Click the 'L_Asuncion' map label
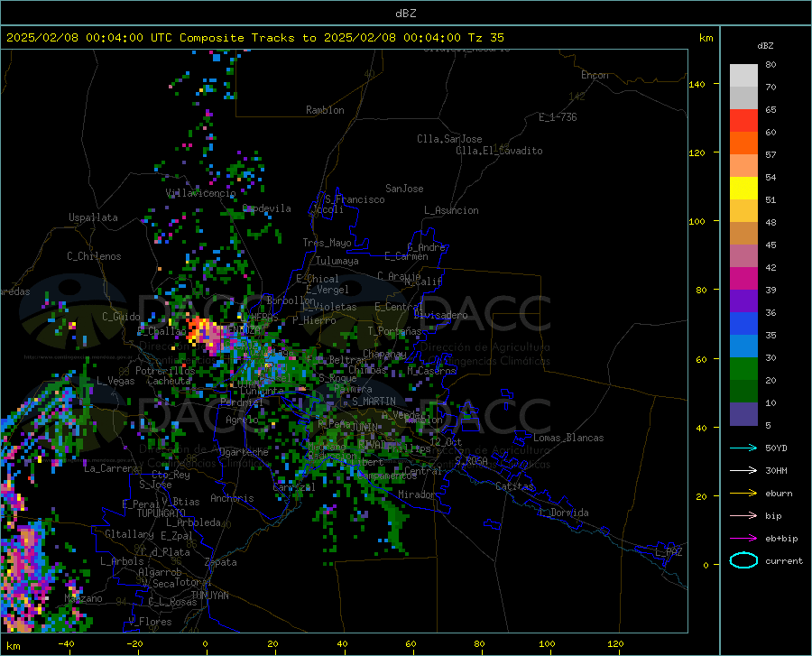This screenshot has height=656, width=812. (451, 210)
